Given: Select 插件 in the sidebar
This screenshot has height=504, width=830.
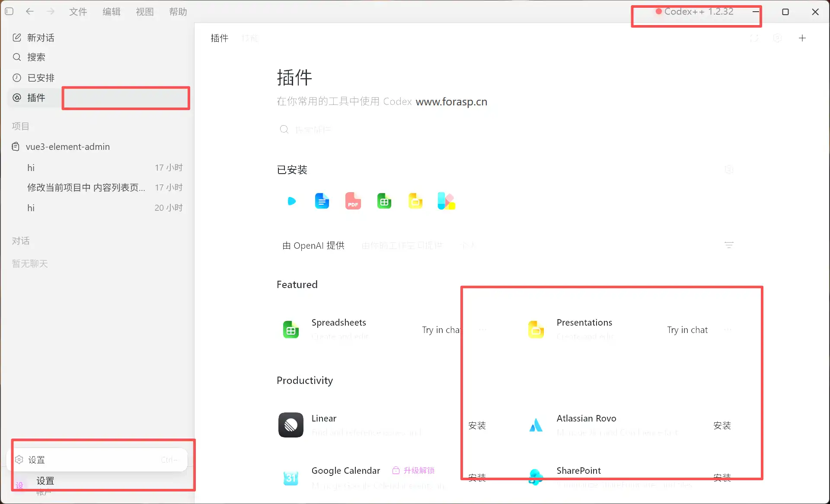Looking at the screenshot, I should click(35, 98).
